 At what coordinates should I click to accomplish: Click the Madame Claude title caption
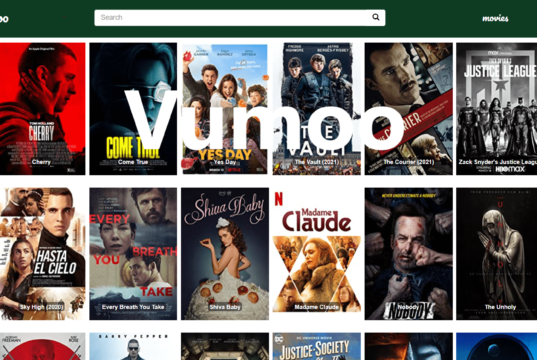(316, 307)
